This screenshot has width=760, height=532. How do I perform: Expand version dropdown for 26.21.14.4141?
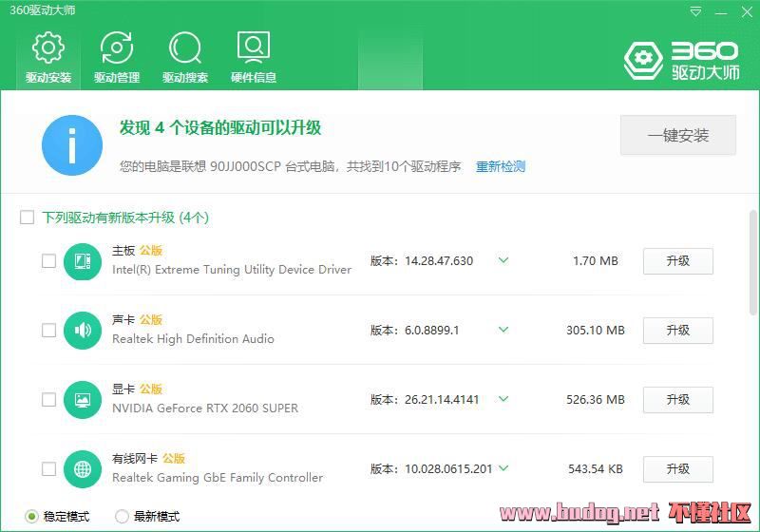[503, 399]
